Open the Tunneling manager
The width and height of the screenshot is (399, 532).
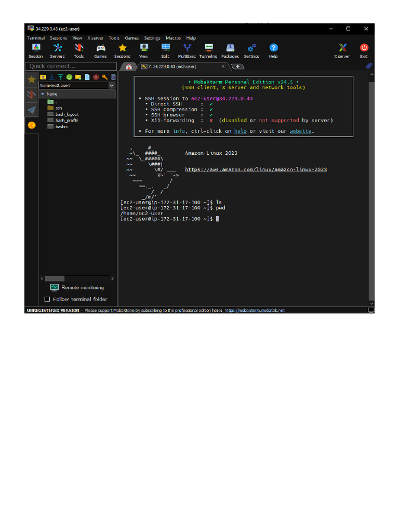point(208,50)
